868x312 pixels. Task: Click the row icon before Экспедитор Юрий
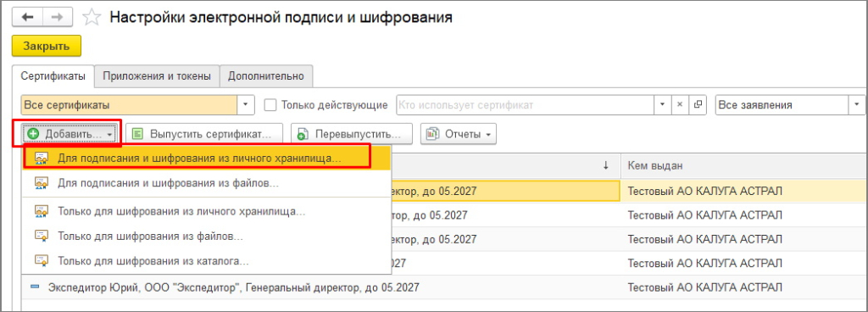coord(36,287)
